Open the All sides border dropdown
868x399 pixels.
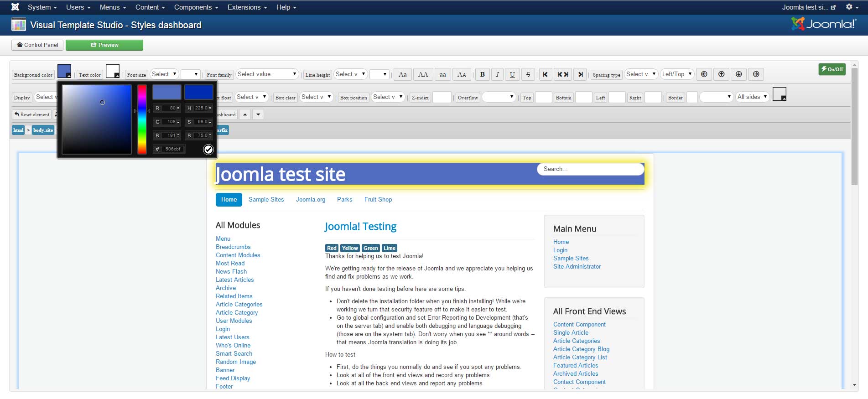pos(753,97)
